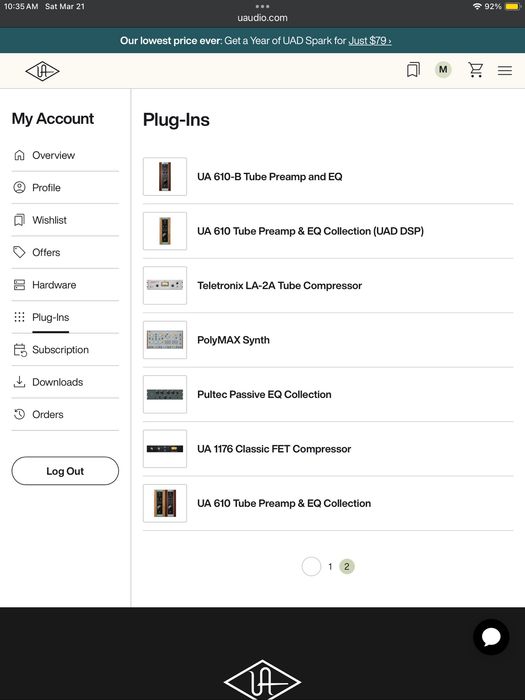Follow the Just $79 promo link
This screenshot has width=525, height=700.
pos(370,41)
